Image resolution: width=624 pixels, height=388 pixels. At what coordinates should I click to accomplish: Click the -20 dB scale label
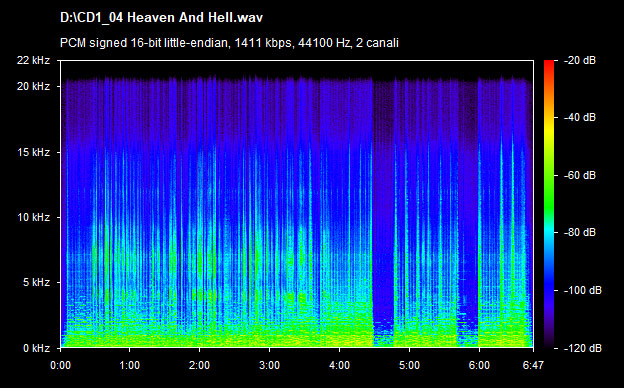[x=580, y=60]
